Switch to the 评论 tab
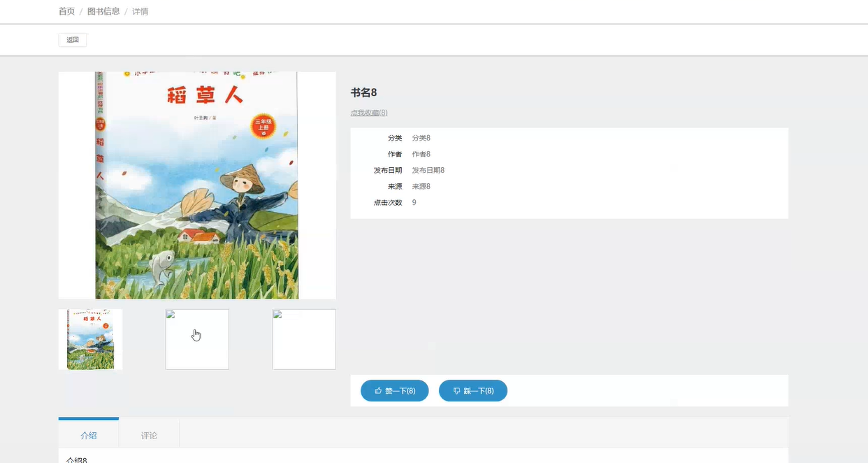Image resolution: width=868 pixels, height=463 pixels. click(149, 435)
